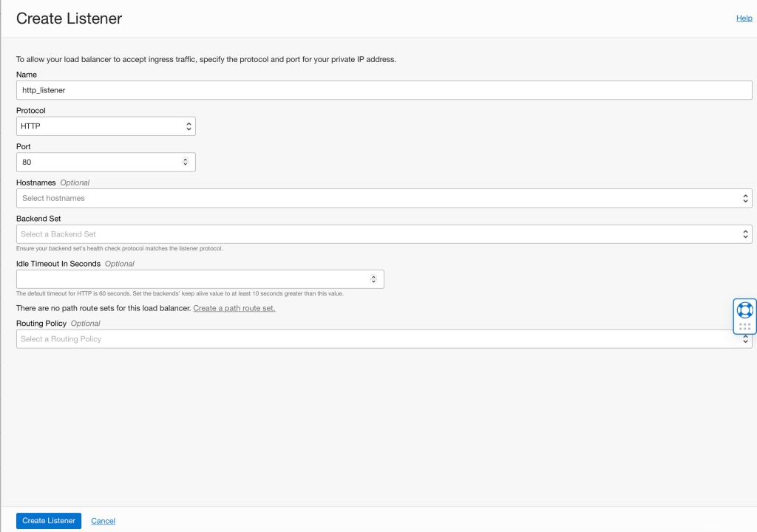Click the Create Listener page heading

[69, 18]
